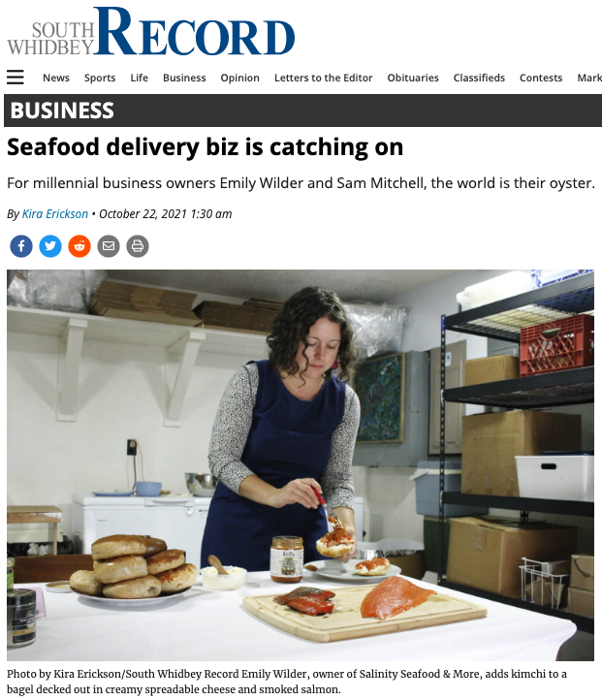The height and width of the screenshot is (700, 602).
Task: View the Obituaries page
Action: 413,78
